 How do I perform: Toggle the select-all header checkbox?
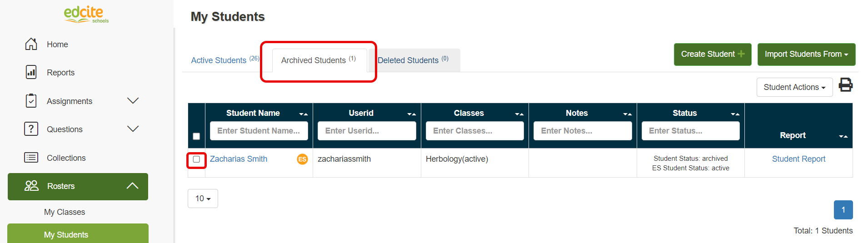click(196, 136)
